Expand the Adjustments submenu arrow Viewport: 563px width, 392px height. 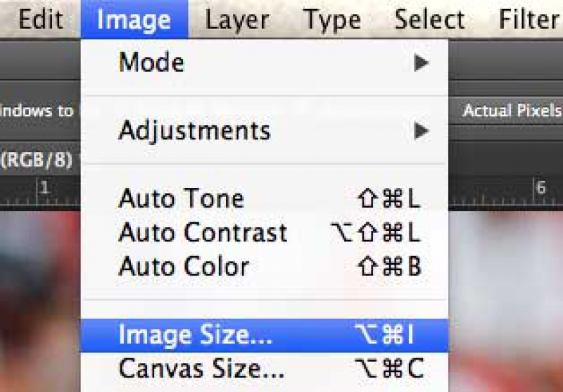click(421, 131)
